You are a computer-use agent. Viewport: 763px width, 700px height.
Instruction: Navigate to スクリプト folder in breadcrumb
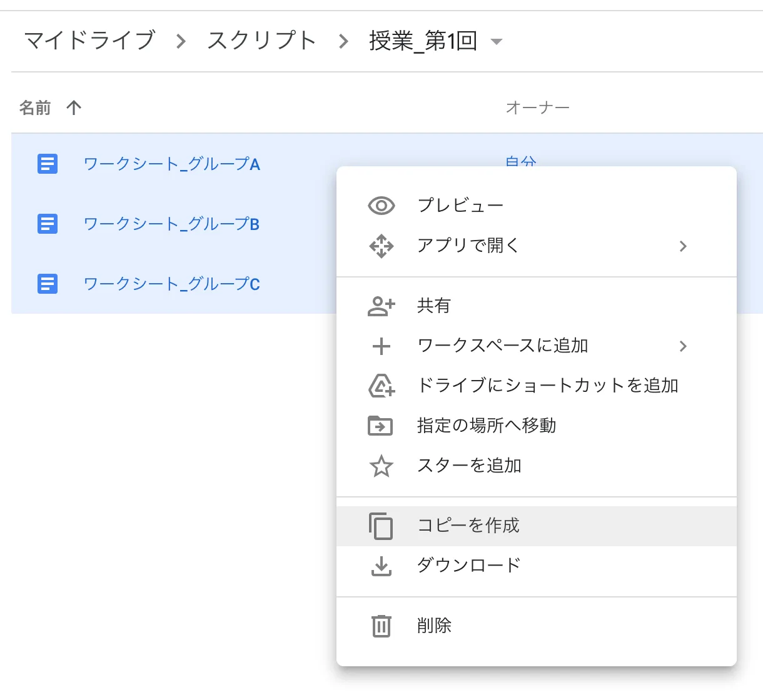click(x=261, y=41)
